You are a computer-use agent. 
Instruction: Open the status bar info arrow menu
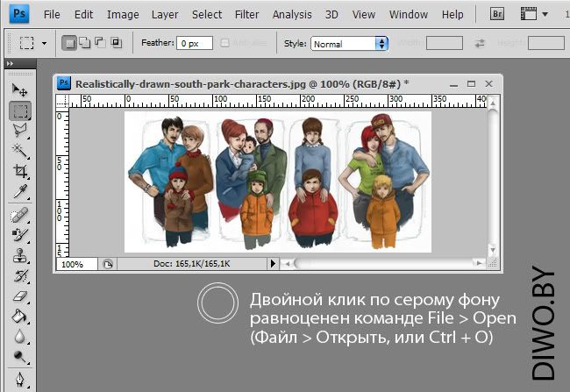(x=273, y=264)
